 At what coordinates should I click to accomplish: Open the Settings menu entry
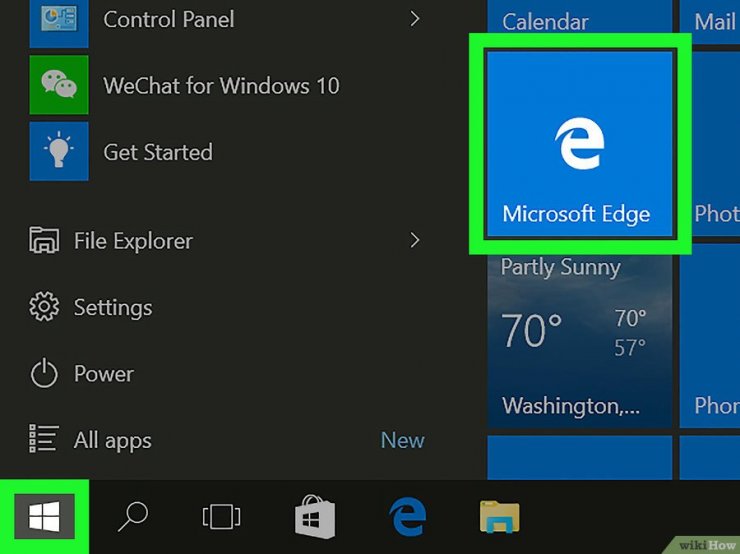(113, 308)
